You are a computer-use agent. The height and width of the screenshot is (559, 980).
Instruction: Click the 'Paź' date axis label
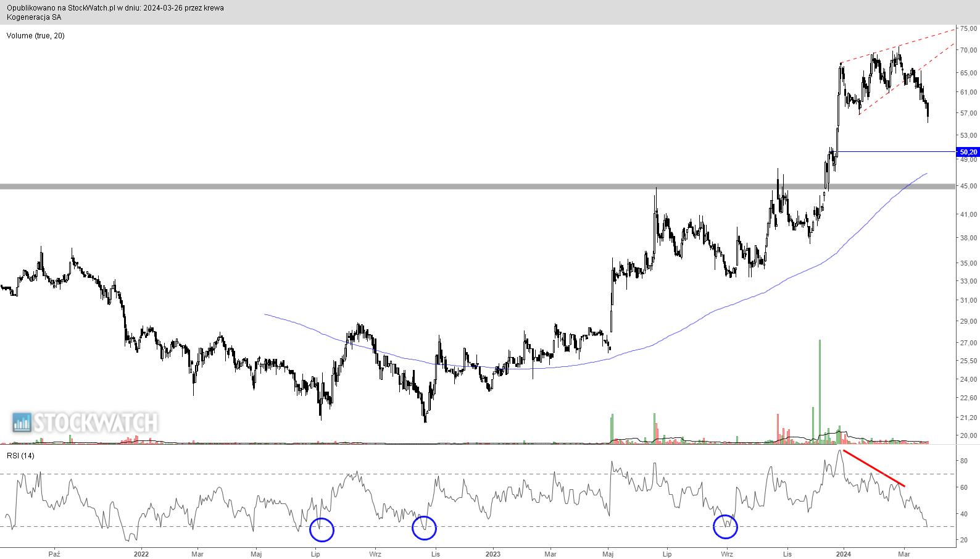tap(55, 554)
